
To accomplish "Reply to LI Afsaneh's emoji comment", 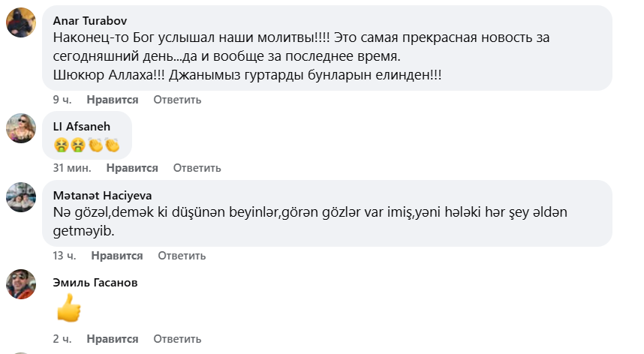I will point(197,168).
